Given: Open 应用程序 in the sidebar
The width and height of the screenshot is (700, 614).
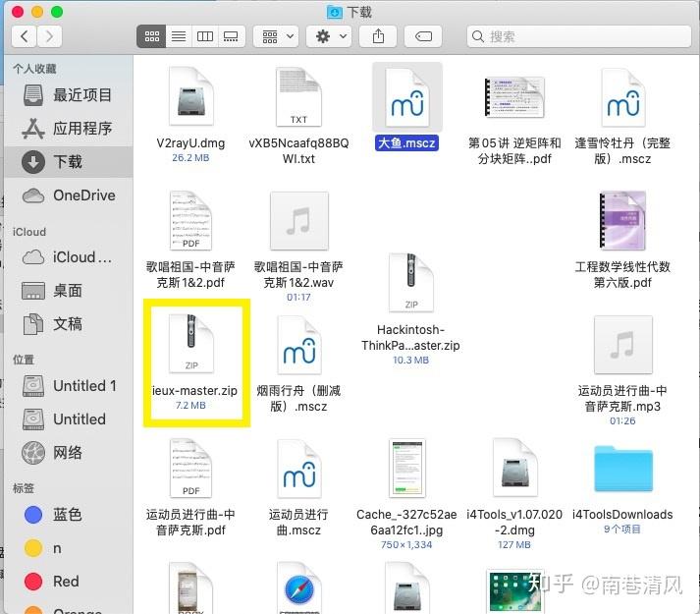Looking at the screenshot, I should tap(69, 129).
